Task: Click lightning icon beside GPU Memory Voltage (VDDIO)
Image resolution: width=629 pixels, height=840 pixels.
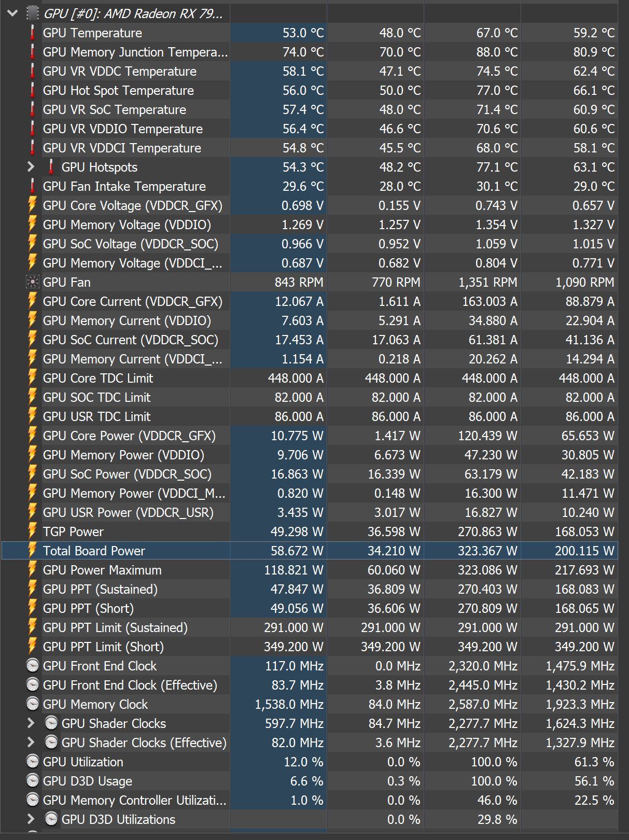Action: (32, 225)
